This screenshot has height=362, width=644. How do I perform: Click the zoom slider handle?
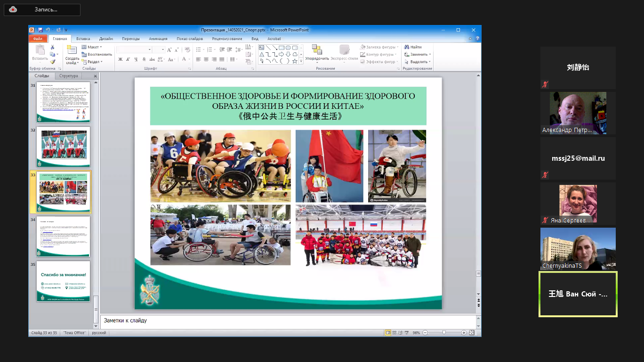pyautogui.click(x=444, y=333)
